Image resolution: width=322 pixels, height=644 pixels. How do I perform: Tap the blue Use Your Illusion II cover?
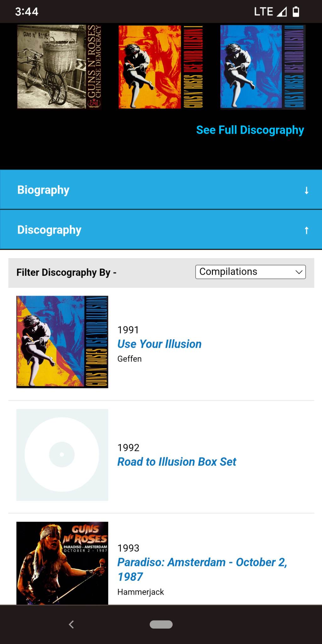tap(263, 67)
